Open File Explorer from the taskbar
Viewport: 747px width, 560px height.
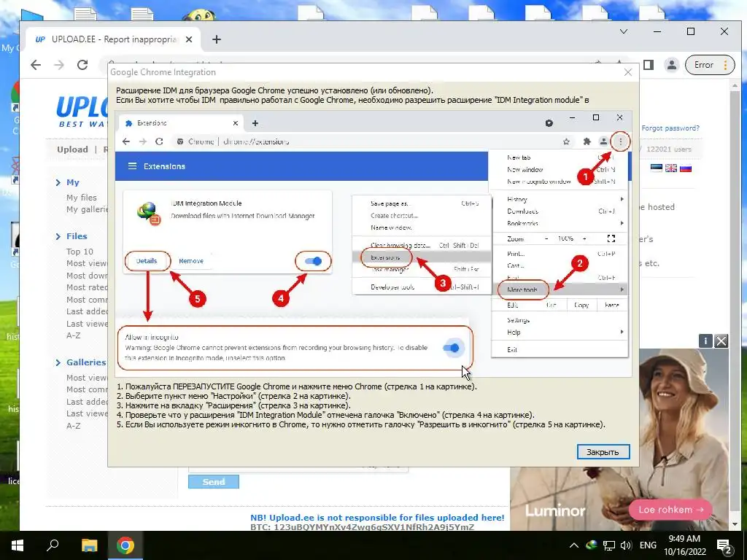pyautogui.click(x=89, y=545)
